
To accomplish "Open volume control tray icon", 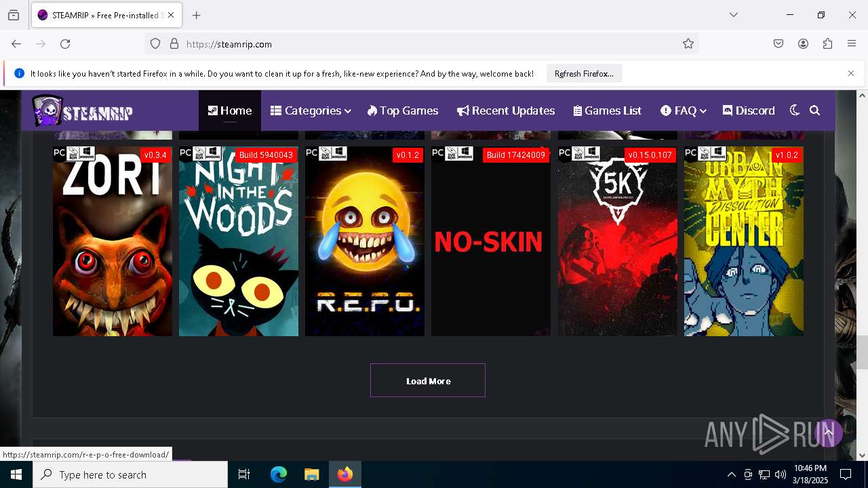I will tap(781, 474).
